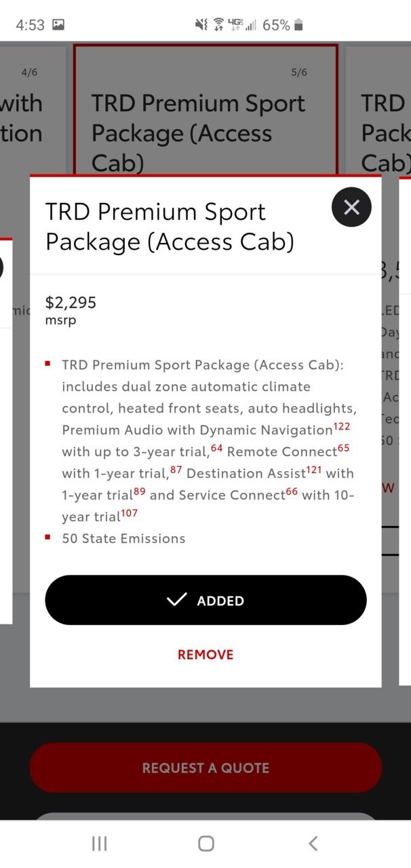Select the next package card on right
The image size is (411, 868).
click(x=378, y=109)
